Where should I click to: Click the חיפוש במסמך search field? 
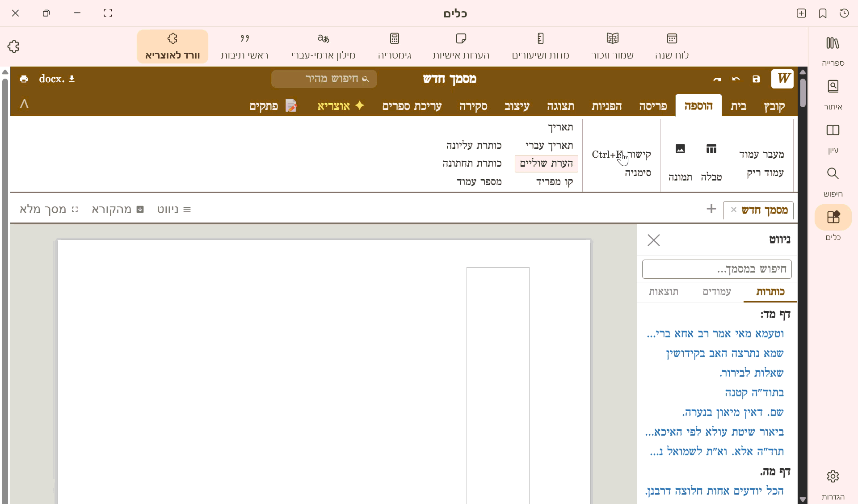[x=717, y=269]
